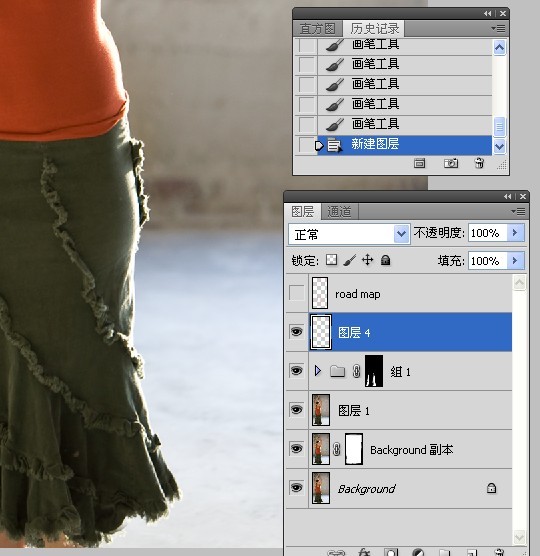Toggle lock position move icon
Viewport: 540px width, 556px height.
tap(367, 260)
